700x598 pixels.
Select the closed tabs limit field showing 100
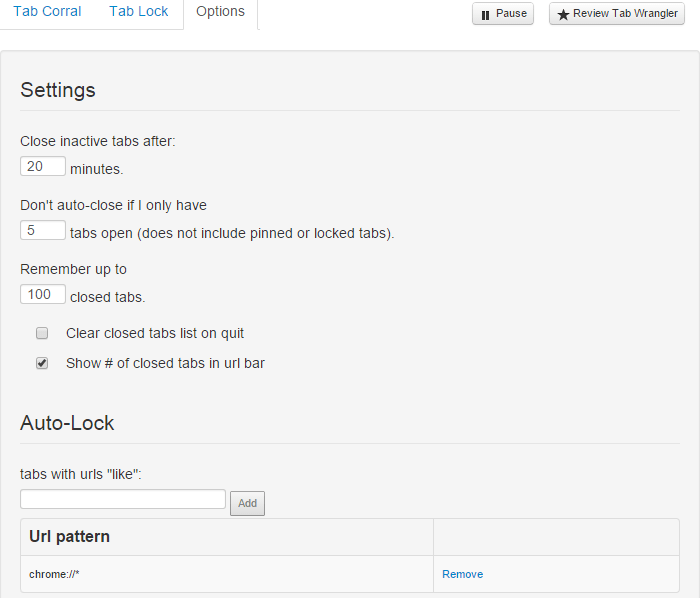[x=43, y=294]
